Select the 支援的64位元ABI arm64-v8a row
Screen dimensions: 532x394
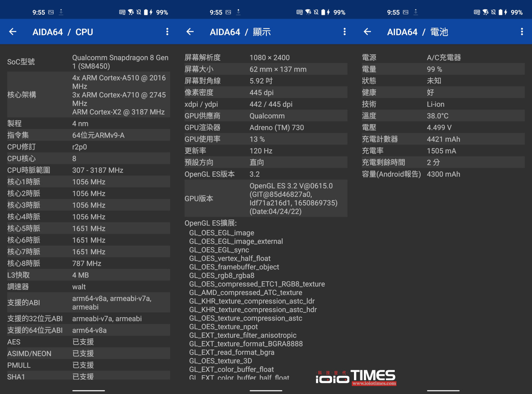pyautogui.click(x=89, y=330)
